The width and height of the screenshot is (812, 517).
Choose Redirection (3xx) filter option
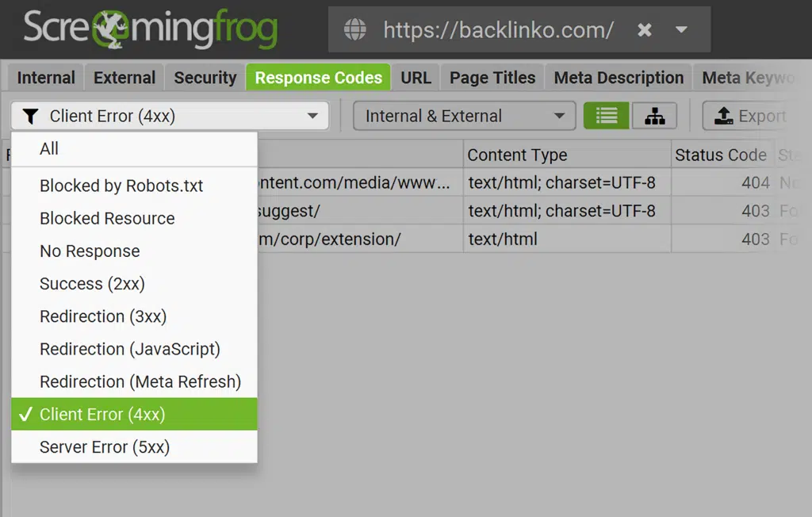point(103,316)
